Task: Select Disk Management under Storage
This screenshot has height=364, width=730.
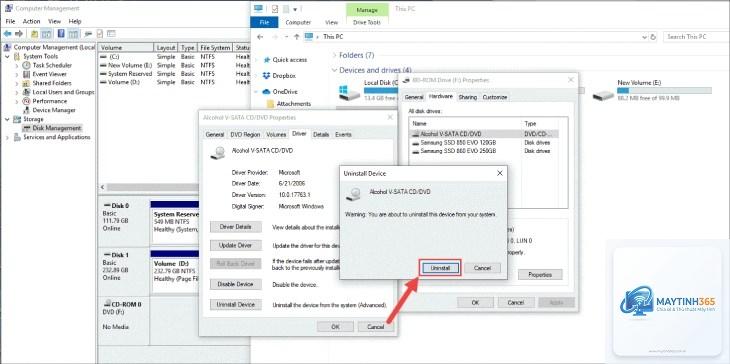Action: pyautogui.click(x=52, y=128)
